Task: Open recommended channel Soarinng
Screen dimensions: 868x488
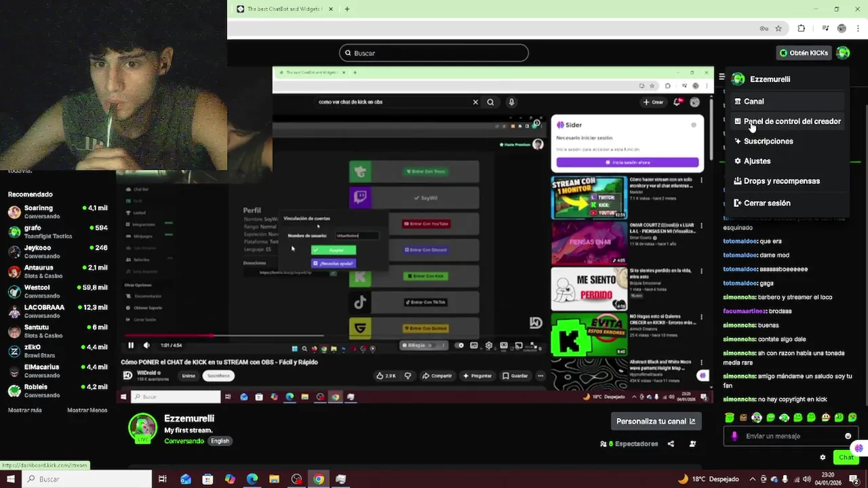Action: [58, 211]
